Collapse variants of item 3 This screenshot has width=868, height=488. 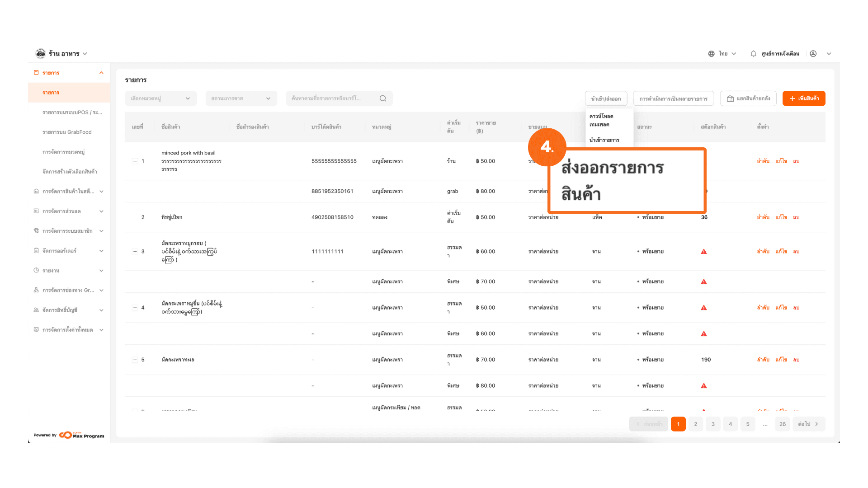click(135, 252)
